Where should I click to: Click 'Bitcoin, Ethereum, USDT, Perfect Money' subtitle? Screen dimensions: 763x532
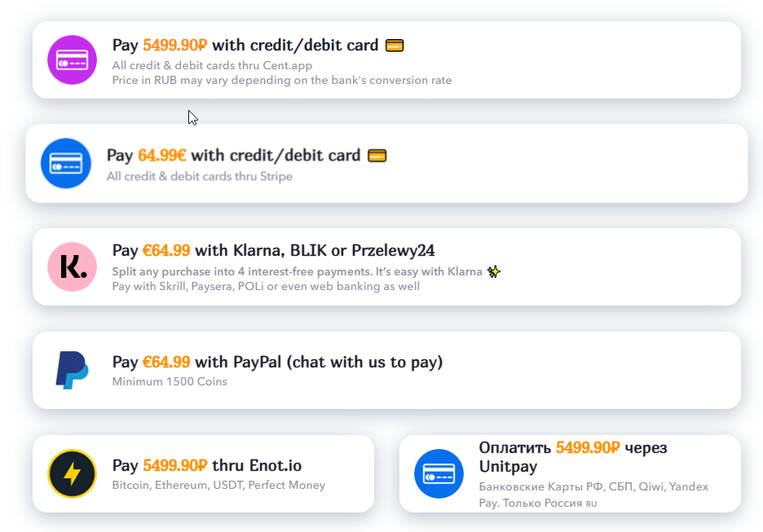point(218,485)
